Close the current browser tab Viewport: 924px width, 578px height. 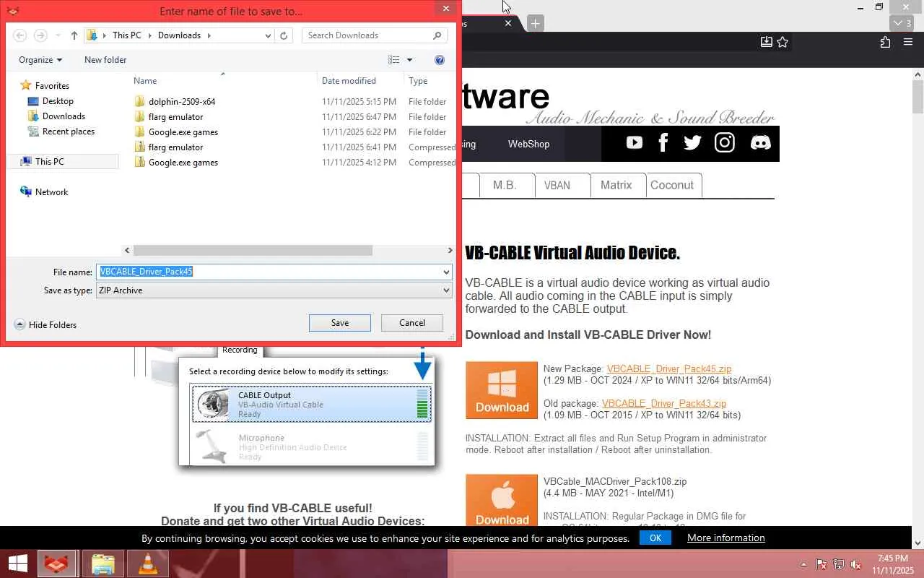[x=508, y=23]
